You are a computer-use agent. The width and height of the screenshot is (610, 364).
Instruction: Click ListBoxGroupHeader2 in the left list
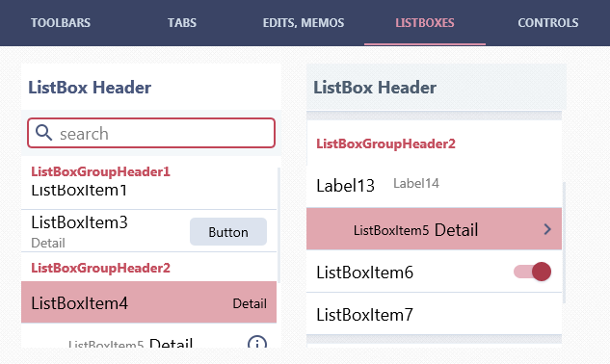point(101,268)
